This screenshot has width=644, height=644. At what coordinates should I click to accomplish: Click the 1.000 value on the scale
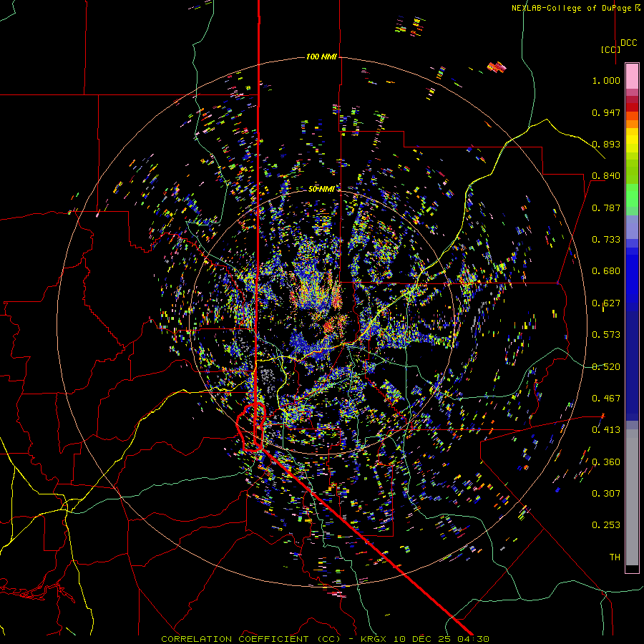click(x=606, y=80)
